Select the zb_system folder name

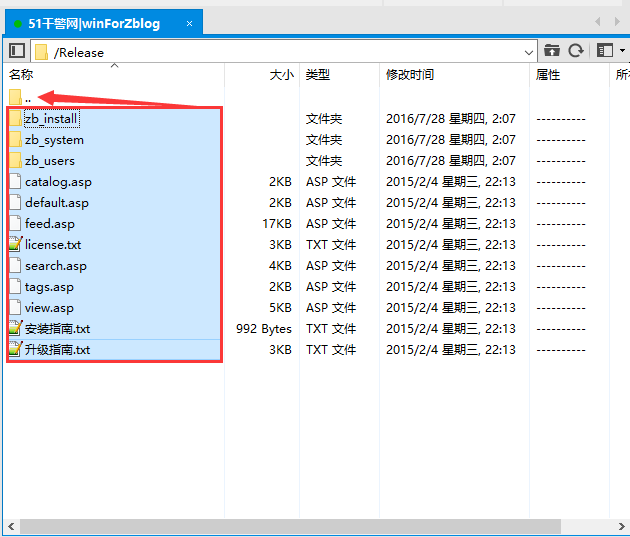click(54, 140)
